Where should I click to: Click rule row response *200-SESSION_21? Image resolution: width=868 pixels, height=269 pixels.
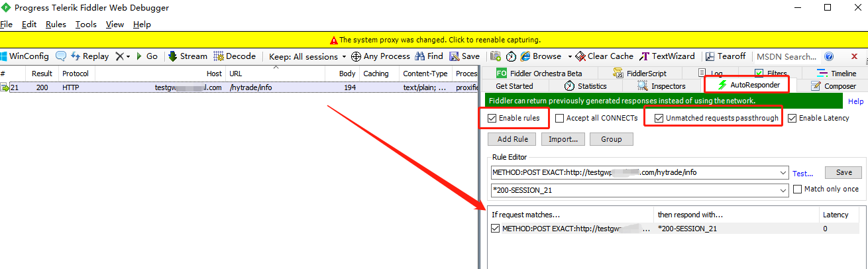click(688, 229)
